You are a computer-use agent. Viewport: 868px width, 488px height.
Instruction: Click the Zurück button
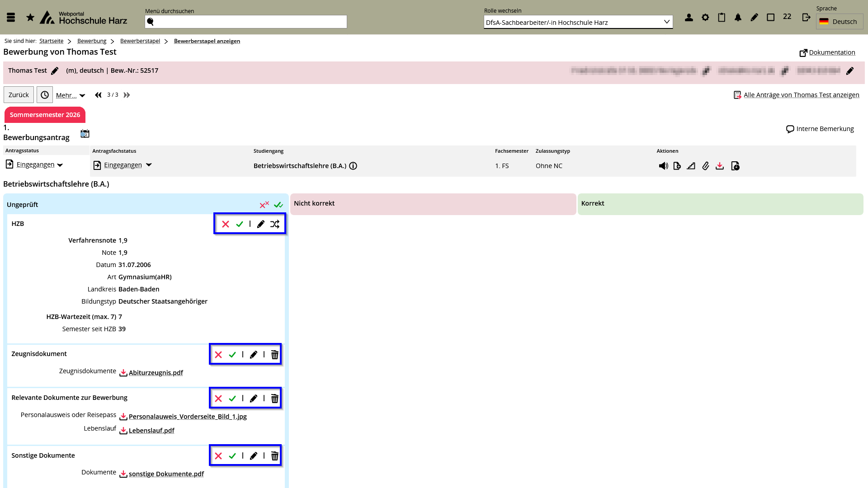pyautogui.click(x=19, y=95)
